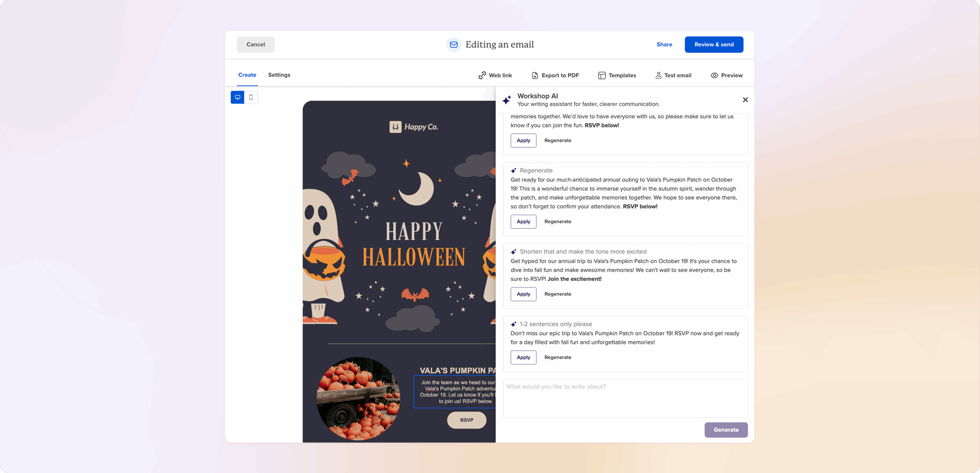The height and width of the screenshot is (473, 980).
Task: Click the Web link chain icon
Action: [x=482, y=75]
